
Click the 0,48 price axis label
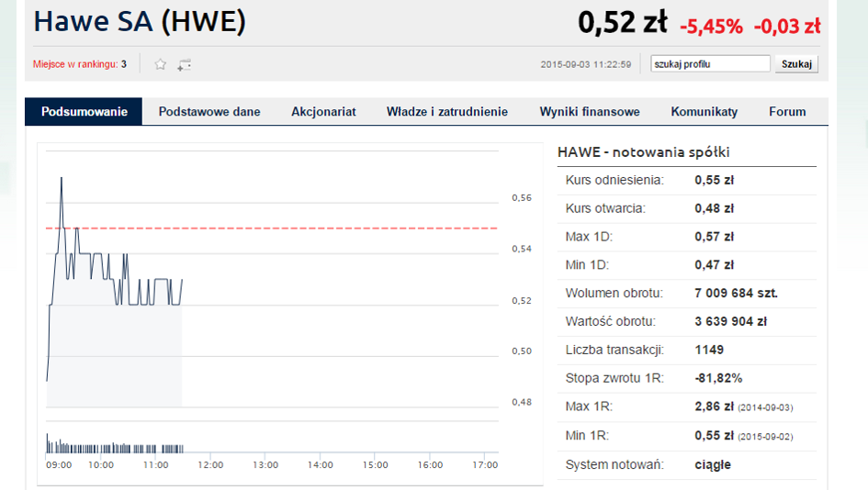tap(522, 402)
